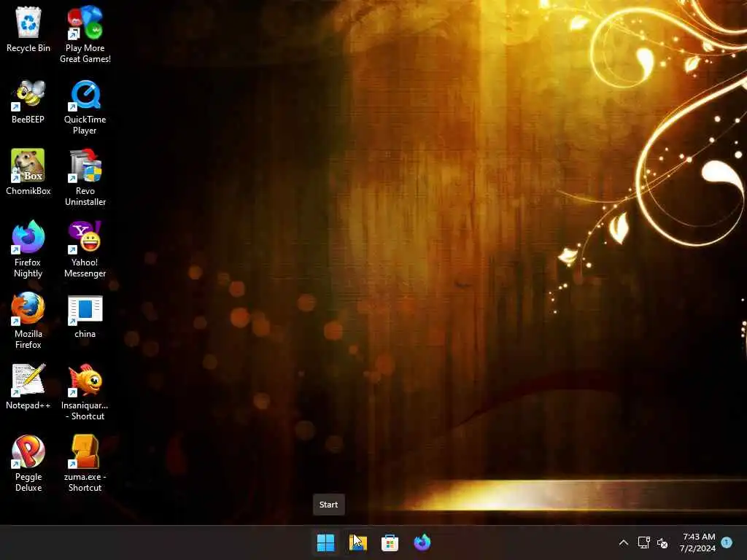Open network status in the system tray
The height and width of the screenshot is (560, 747).
point(643,542)
